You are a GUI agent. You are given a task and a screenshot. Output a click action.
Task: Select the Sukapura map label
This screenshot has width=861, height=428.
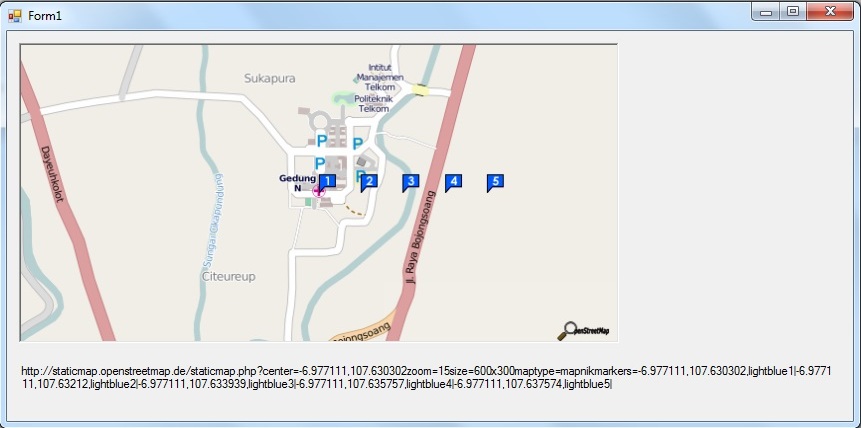[x=270, y=79]
